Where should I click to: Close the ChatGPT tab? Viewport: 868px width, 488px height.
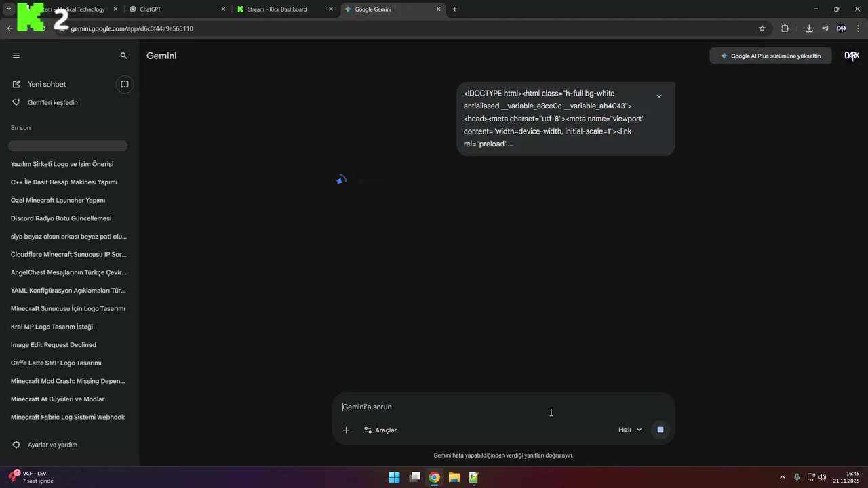tap(223, 9)
